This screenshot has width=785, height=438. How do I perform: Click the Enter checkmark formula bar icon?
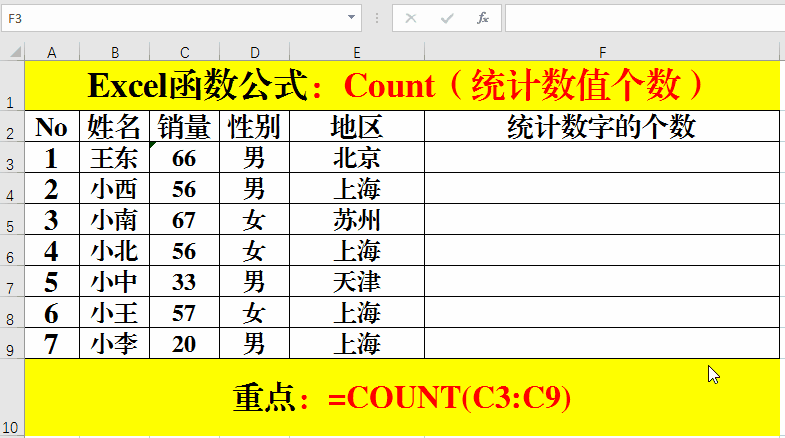click(447, 19)
